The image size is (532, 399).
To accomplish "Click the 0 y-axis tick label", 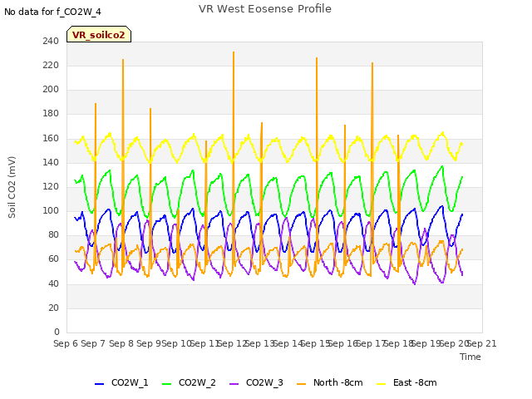I will point(57,332).
